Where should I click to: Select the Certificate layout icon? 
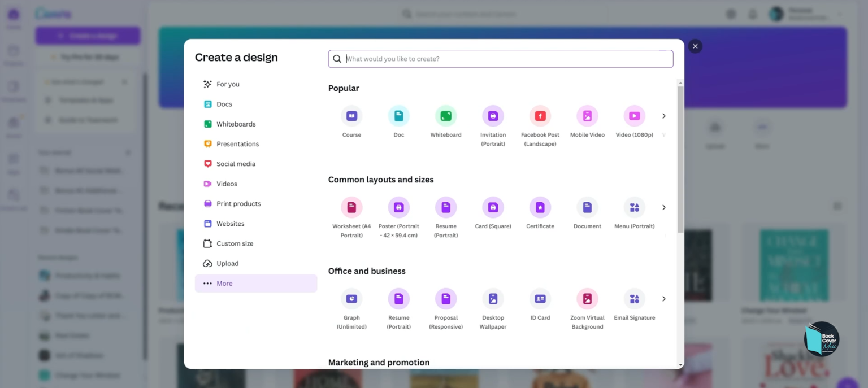point(540,208)
